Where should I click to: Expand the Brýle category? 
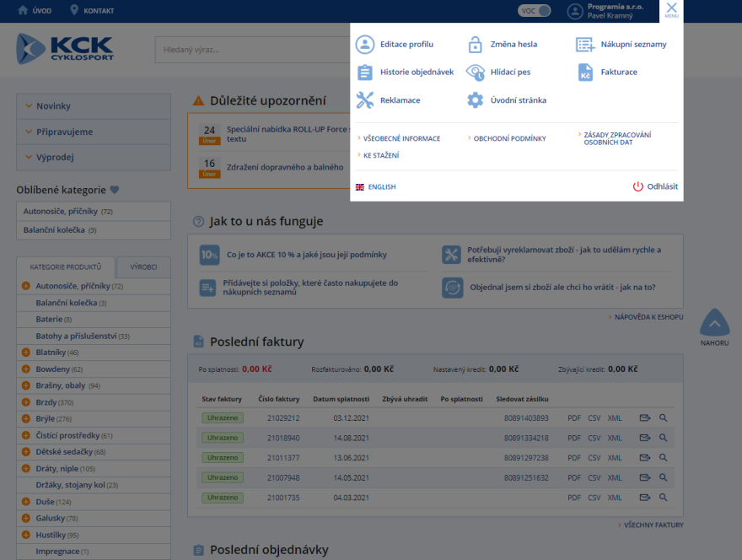pyautogui.click(x=26, y=418)
